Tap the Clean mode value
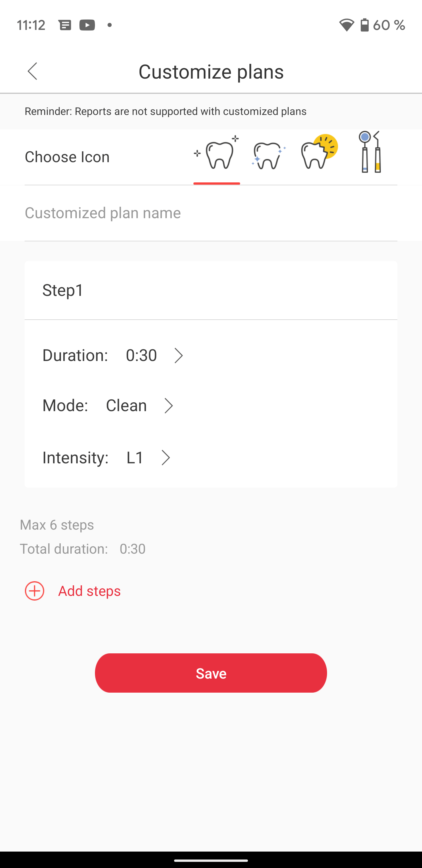The width and height of the screenshot is (422, 868). [x=126, y=405]
